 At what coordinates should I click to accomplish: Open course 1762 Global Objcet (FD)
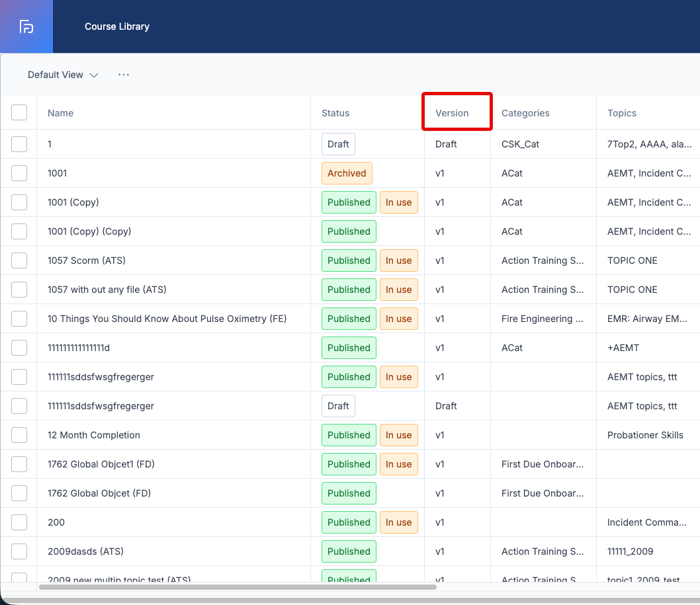(x=99, y=493)
